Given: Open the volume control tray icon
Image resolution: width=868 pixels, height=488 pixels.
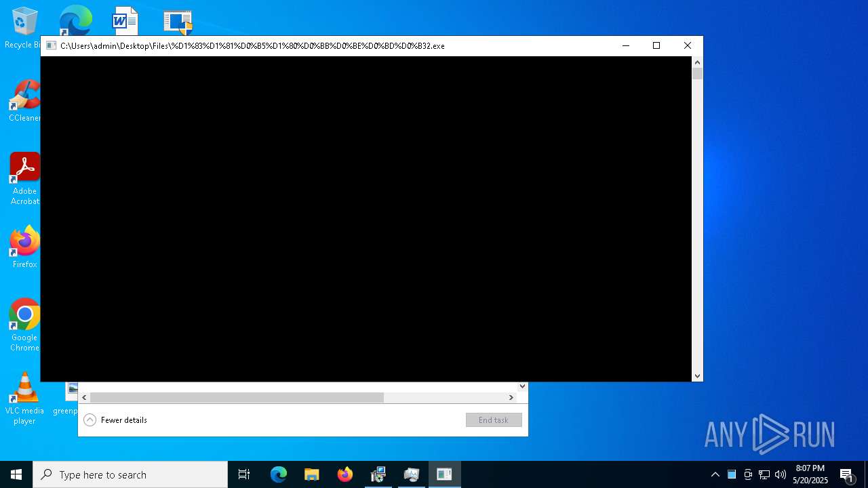Looking at the screenshot, I should pyautogui.click(x=781, y=474).
